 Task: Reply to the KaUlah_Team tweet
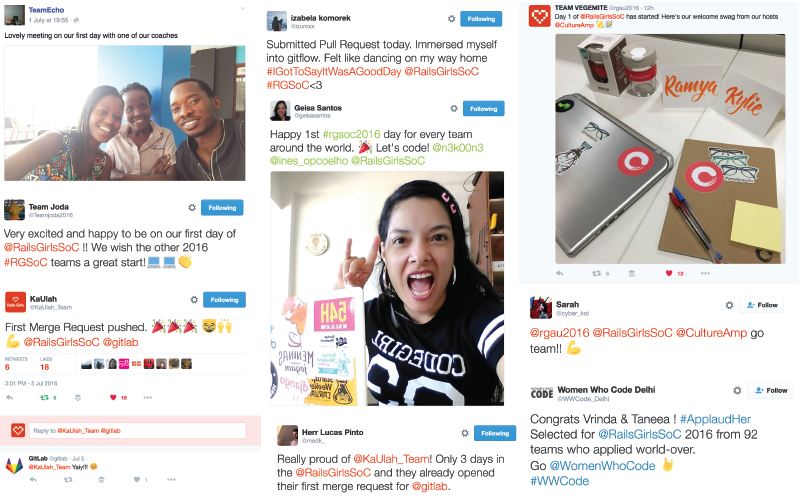(x=10, y=397)
